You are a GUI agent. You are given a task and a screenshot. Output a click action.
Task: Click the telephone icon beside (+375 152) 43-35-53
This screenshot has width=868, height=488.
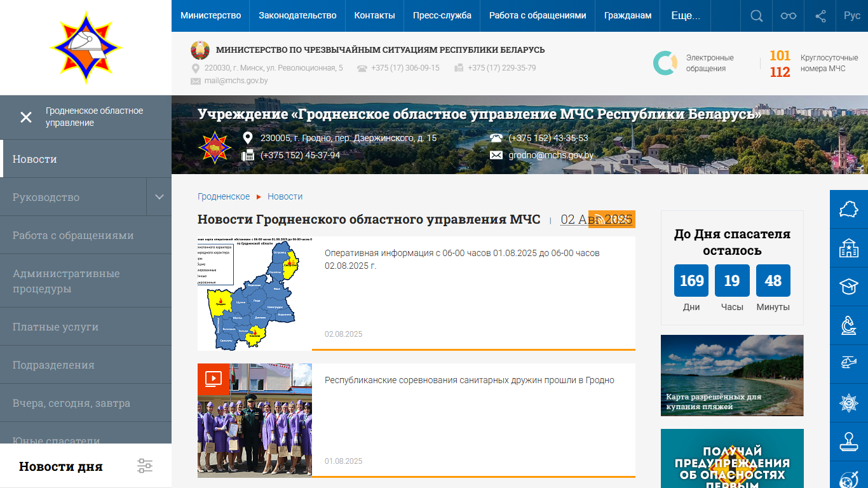tap(496, 138)
